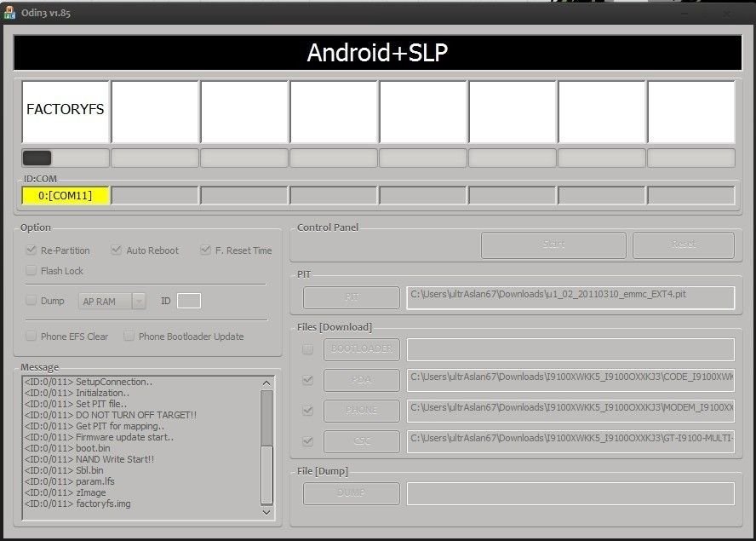This screenshot has height=541, width=756.
Task: Uncheck the box beside the CSC button
Action: coord(307,441)
